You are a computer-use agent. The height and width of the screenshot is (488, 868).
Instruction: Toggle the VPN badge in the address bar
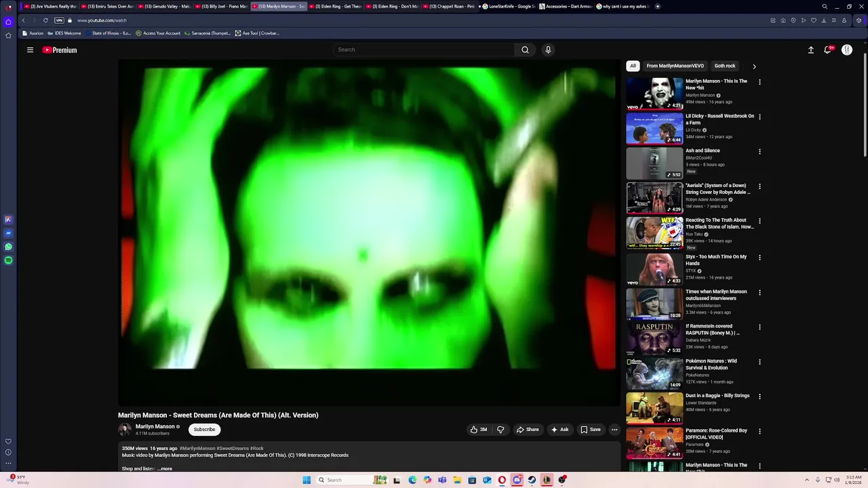pyautogui.click(x=59, y=20)
